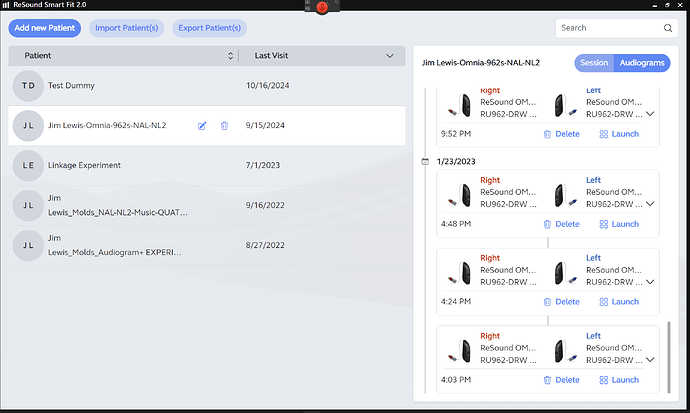Delete the 4:03 PM session
The height and width of the screenshot is (413, 690).
click(x=562, y=380)
